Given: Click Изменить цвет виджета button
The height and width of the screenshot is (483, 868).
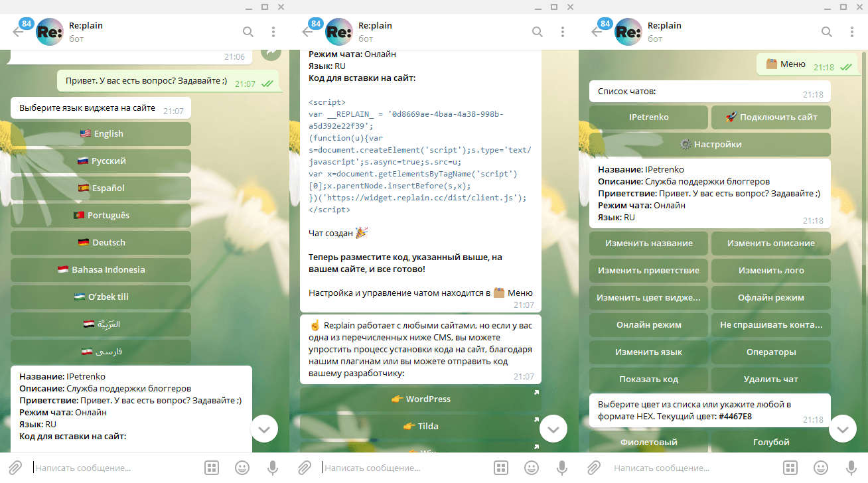Looking at the screenshot, I should point(649,297).
